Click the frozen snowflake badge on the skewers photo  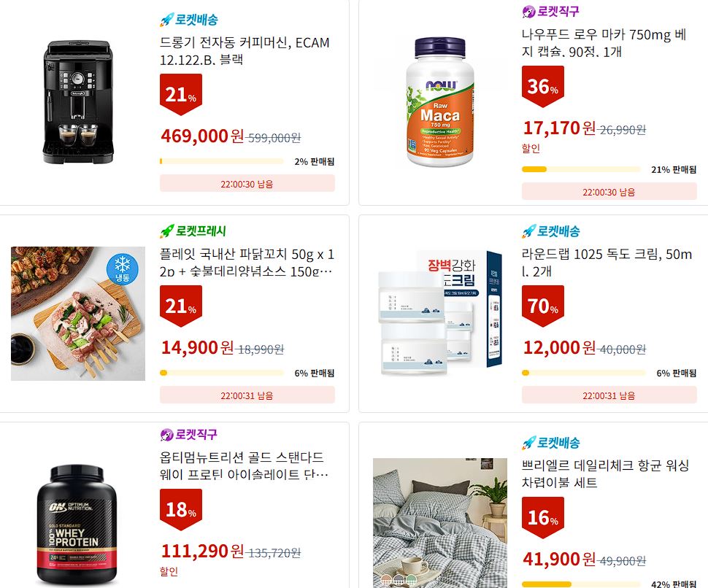tap(123, 268)
